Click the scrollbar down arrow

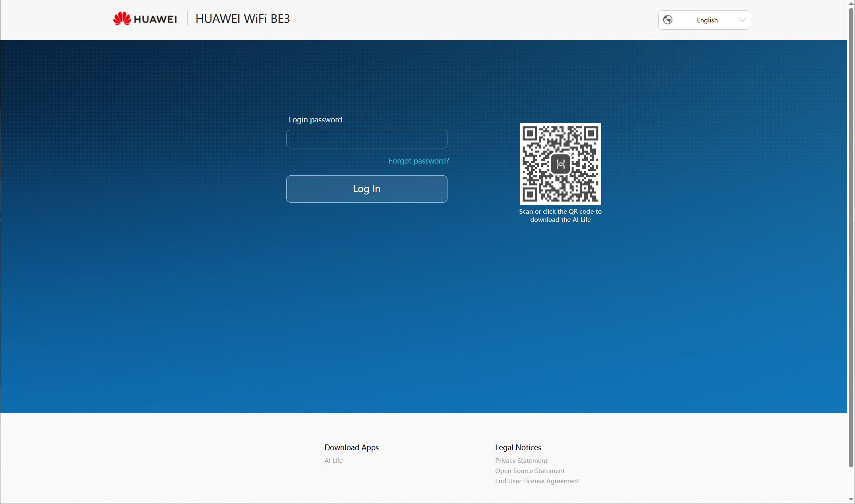(x=851, y=500)
